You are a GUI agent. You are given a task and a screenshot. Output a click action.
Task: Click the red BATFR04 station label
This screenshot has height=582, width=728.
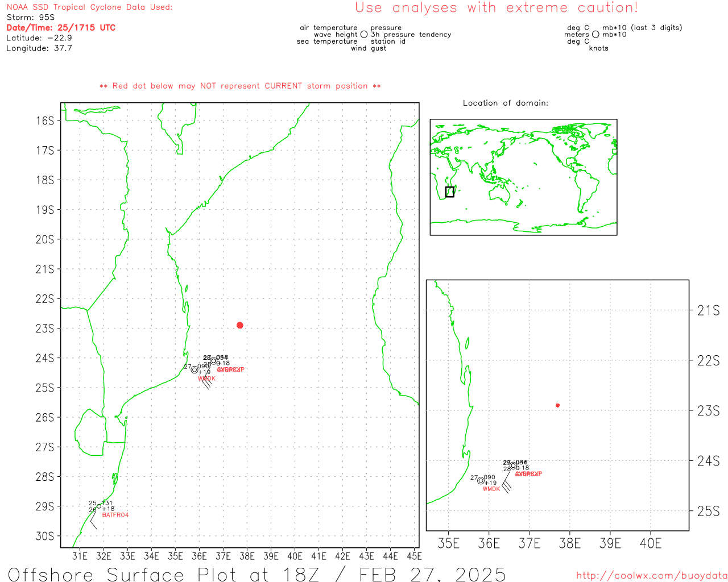pyautogui.click(x=115, y=515)
